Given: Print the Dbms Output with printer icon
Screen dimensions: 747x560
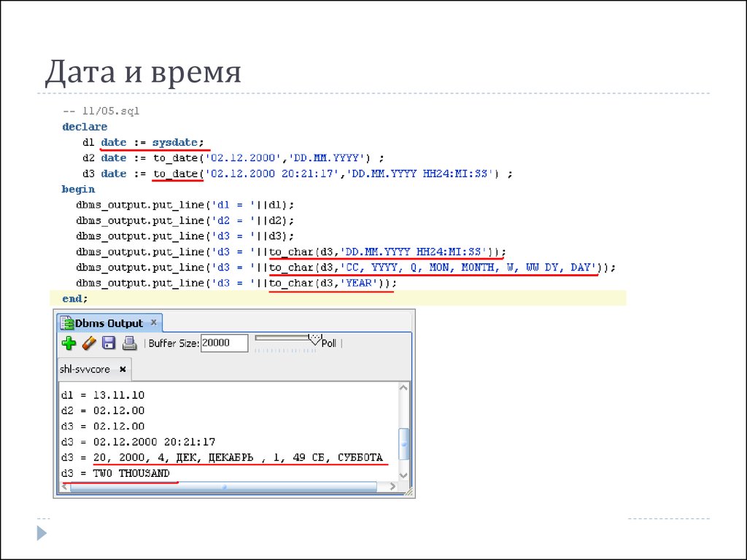Looking at the screenshot, I should [x=129, y=343].
